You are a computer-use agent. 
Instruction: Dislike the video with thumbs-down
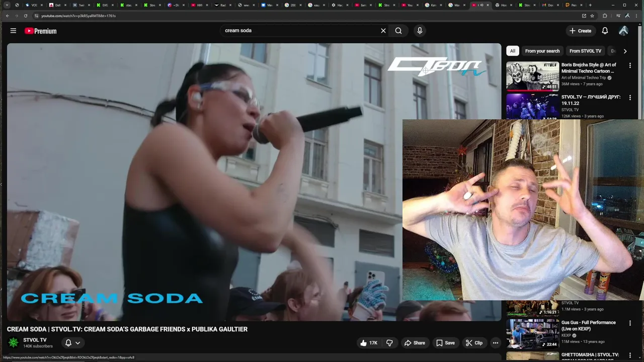click(x=389, y=343)
